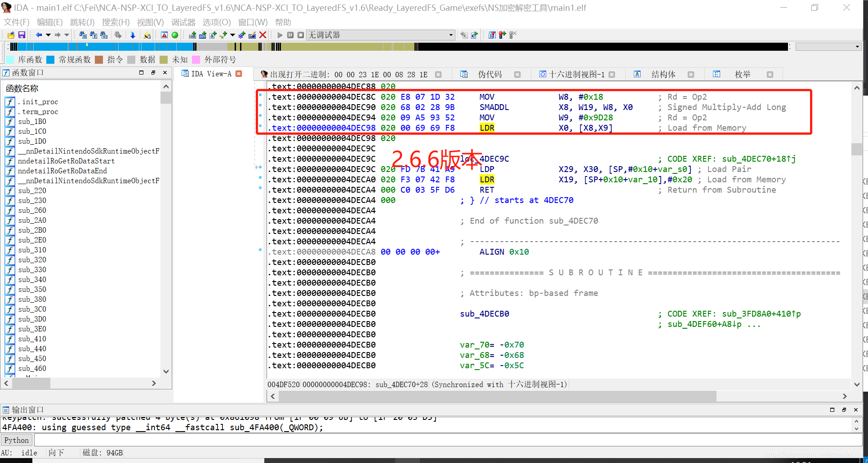Viewport: 868px width, 463px height.
Task: Click the blue down arrow toolbar icon
Action: point(133,35)
